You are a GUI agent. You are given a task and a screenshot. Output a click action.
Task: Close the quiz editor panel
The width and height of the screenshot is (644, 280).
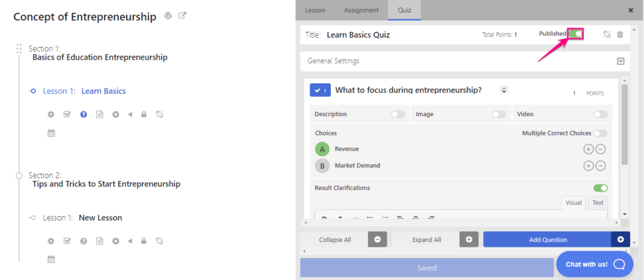tap(631, 10)
